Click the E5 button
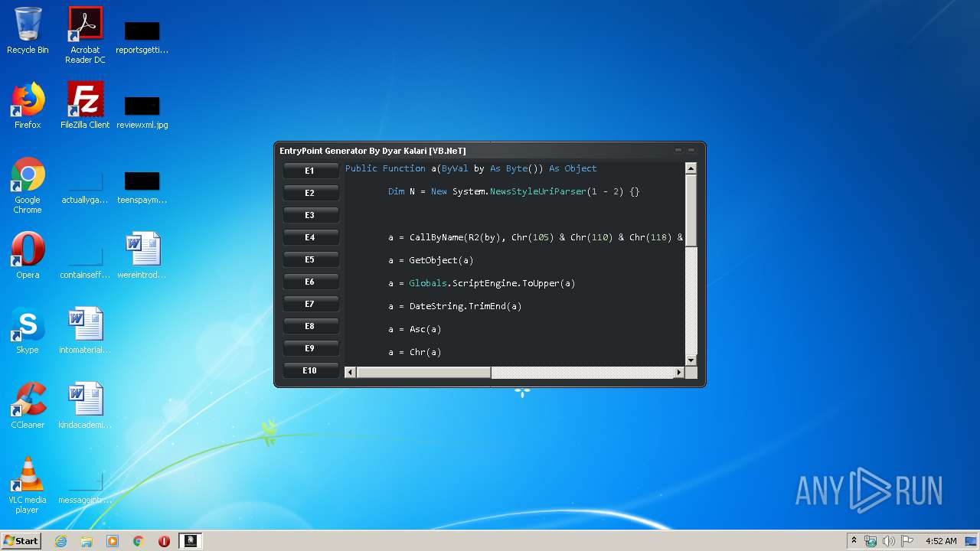 [x=310, y=259]
